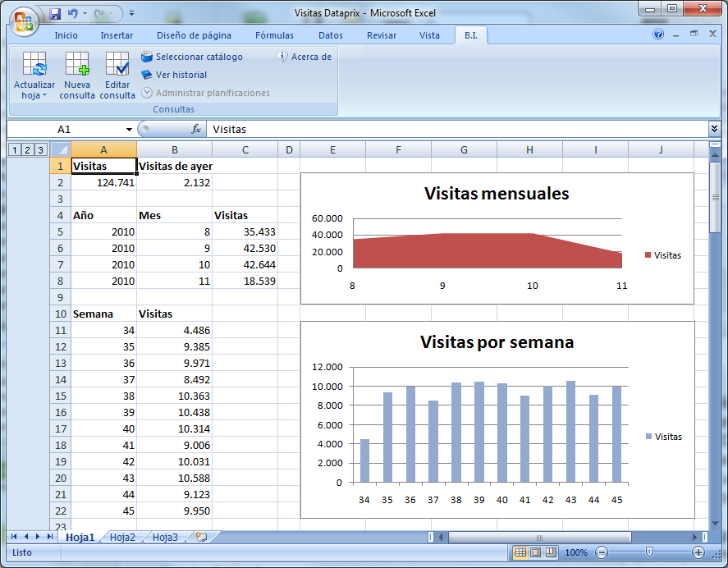Click the 100% zoom level button
Image resolution: width=728 pixels, height=568 pixels.
coord(576,552)
